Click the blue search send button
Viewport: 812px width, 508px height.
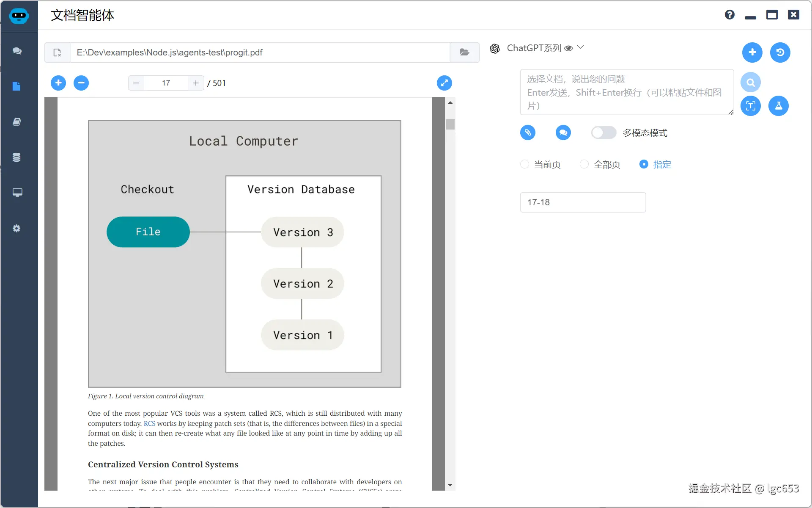(750, 82)
